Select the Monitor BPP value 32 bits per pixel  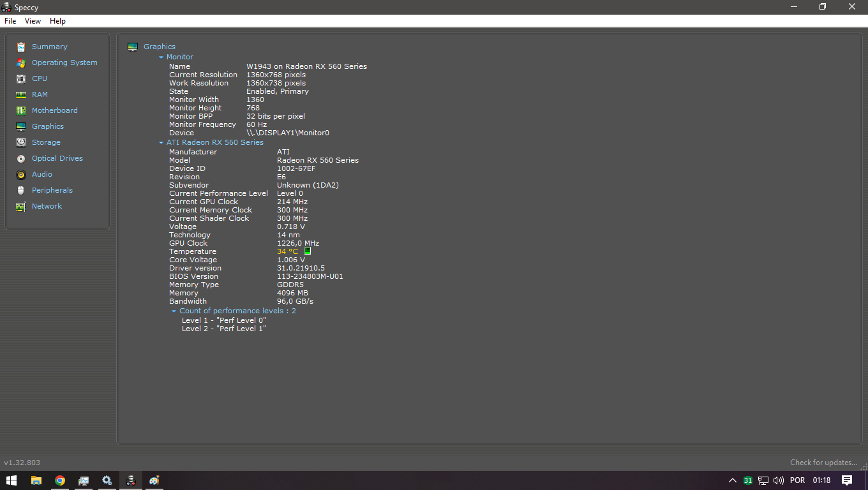point(276,116)
